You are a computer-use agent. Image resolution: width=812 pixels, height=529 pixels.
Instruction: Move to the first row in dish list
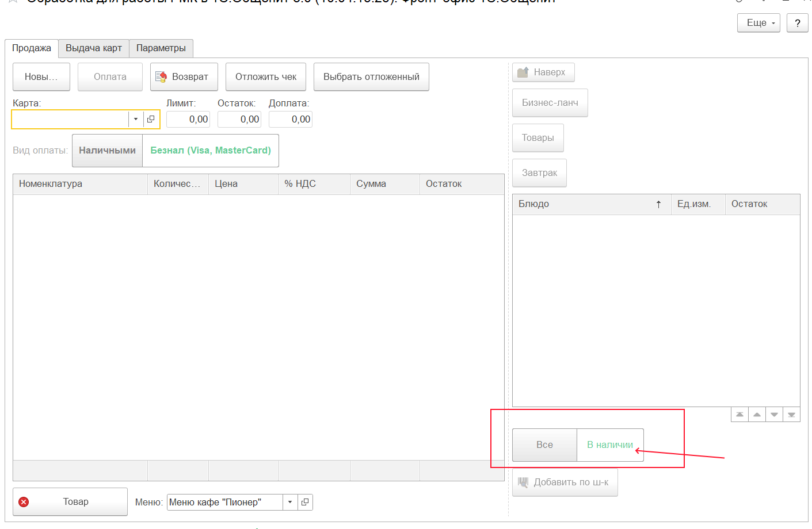739,415
